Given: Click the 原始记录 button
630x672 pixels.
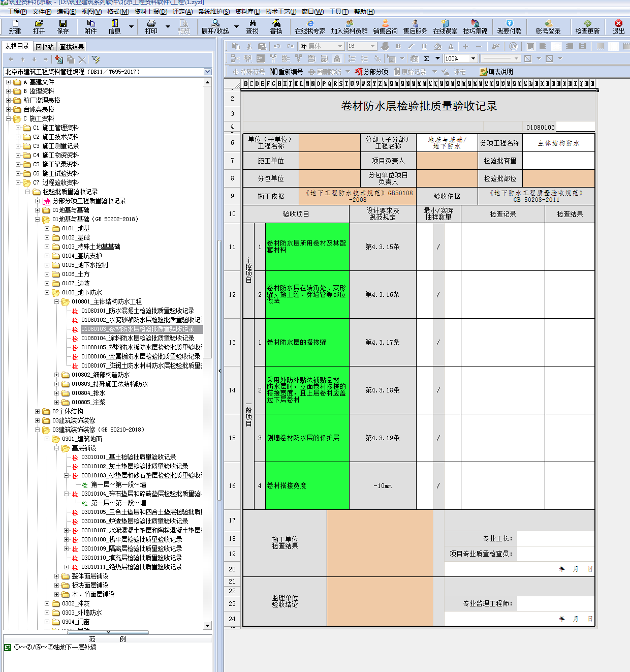Looking at the screenshot, I should [x=410, y=72].
